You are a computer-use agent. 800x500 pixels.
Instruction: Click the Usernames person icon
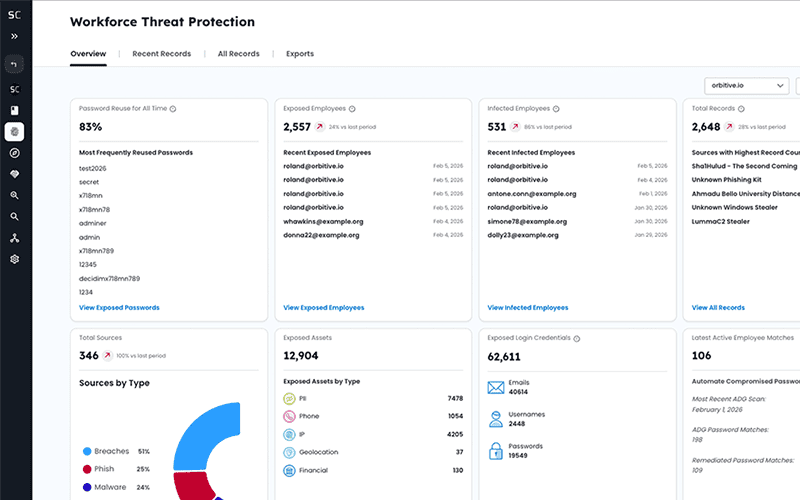[495, 419]
